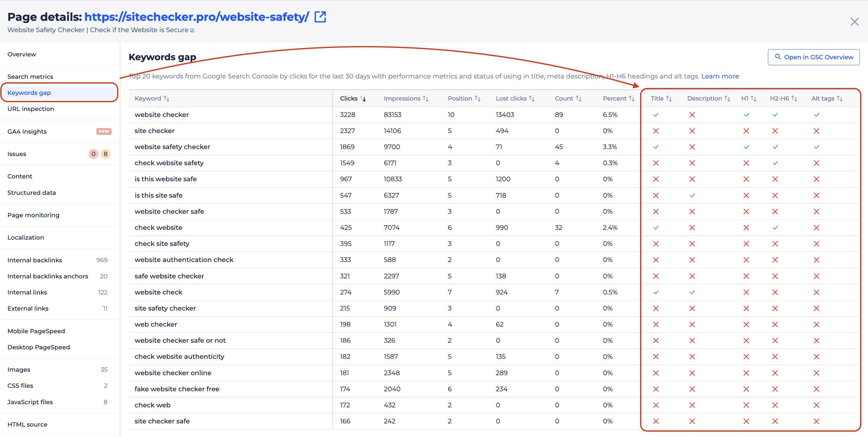Sort by Description column arrows
This screenshot has height=437, width=868.
tap(727, 98)
